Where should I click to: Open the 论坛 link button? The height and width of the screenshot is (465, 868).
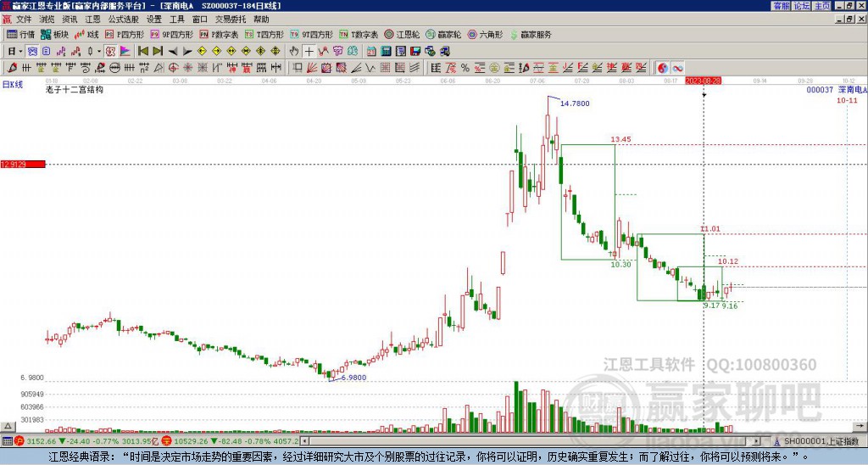click(801, 6)
